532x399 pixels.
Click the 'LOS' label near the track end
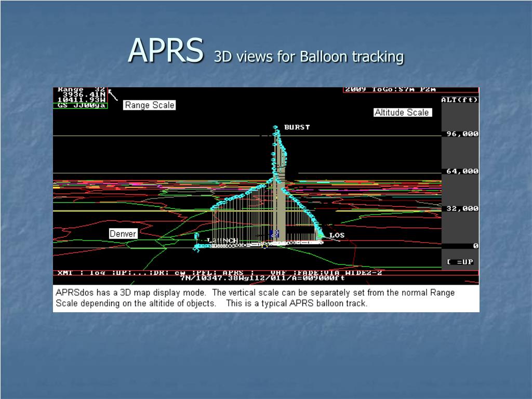[337, 235]
